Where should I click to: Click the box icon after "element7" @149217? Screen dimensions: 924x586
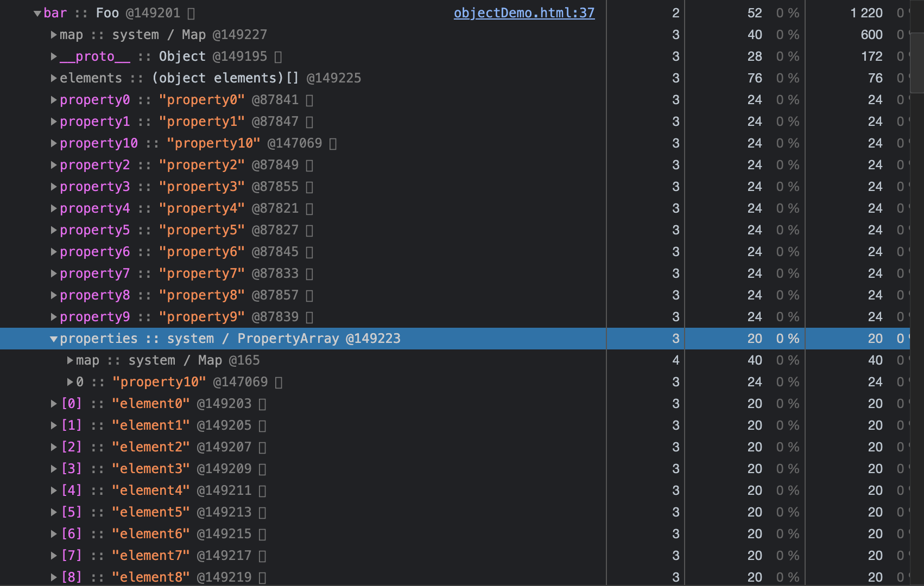click(x=263, y=556)
